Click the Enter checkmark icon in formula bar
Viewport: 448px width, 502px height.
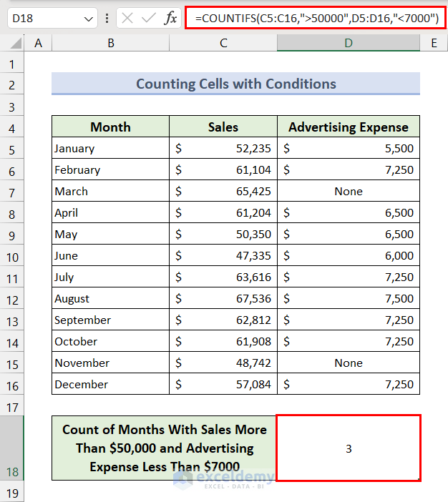[149, 18]
